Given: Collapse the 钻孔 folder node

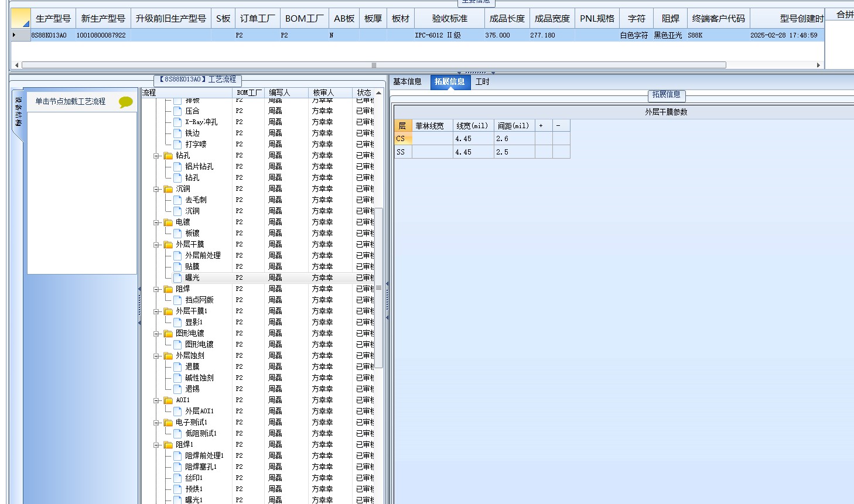Looking at the screenshot, I should coord(157,156).
